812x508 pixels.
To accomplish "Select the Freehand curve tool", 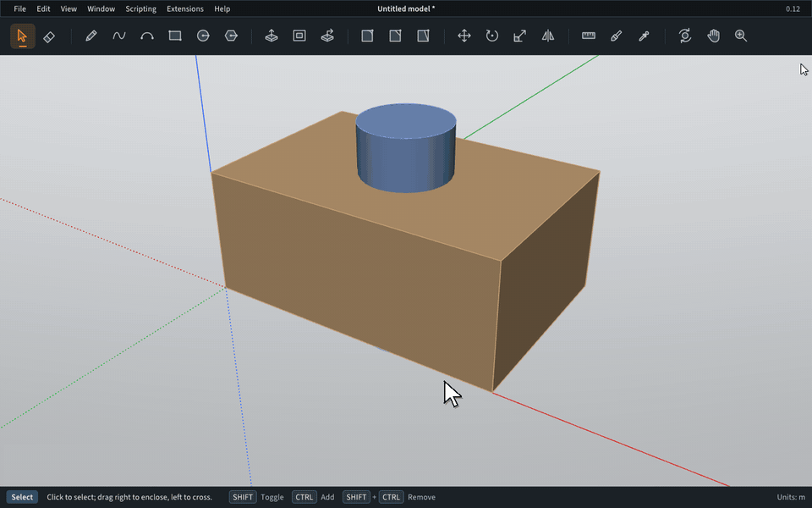I will (x=119, y=36).
